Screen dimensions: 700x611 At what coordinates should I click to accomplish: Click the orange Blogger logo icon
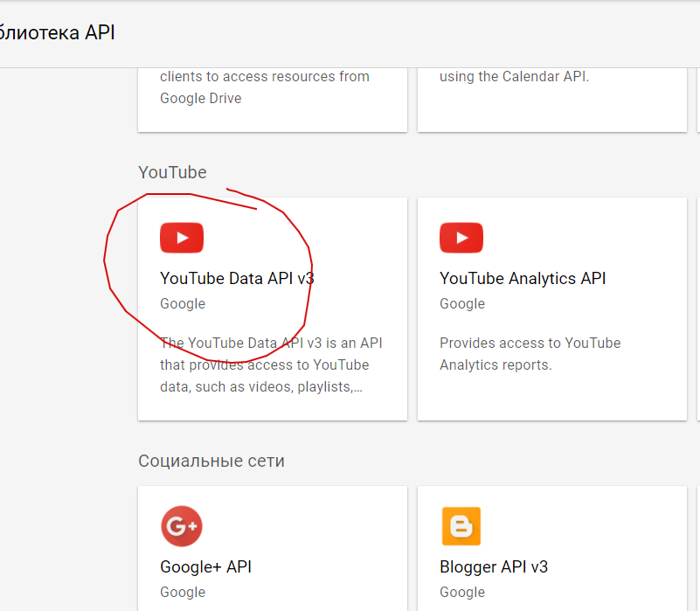pyautogui.click(x=461, y=526)
